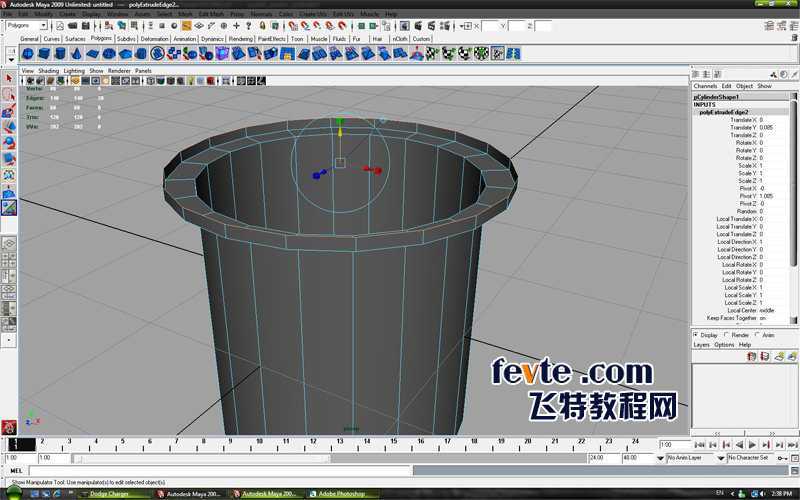Click the Translate Y value 0.005

766,128
